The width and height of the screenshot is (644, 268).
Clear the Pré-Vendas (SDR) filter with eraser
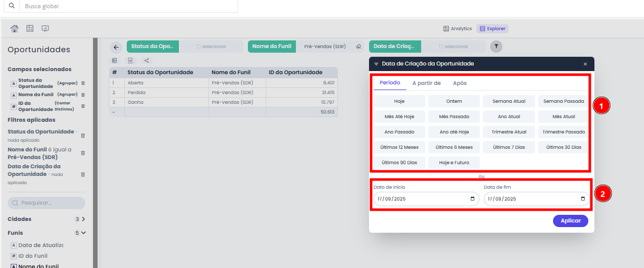(358, 47)
